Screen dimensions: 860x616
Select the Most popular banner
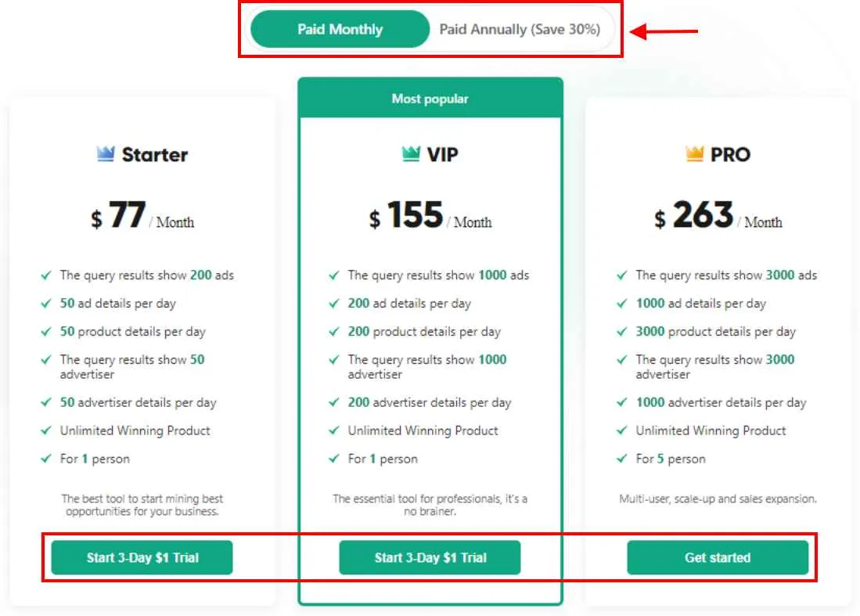(x=430, y=99)
